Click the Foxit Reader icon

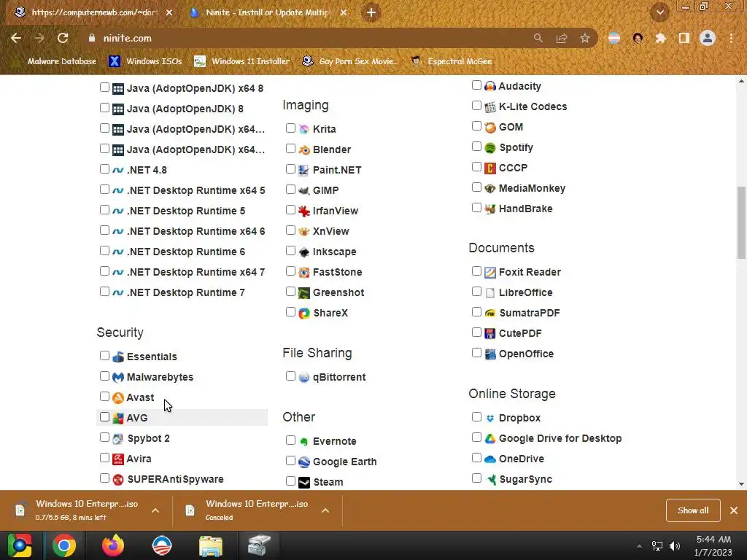(x=489, y=273)
